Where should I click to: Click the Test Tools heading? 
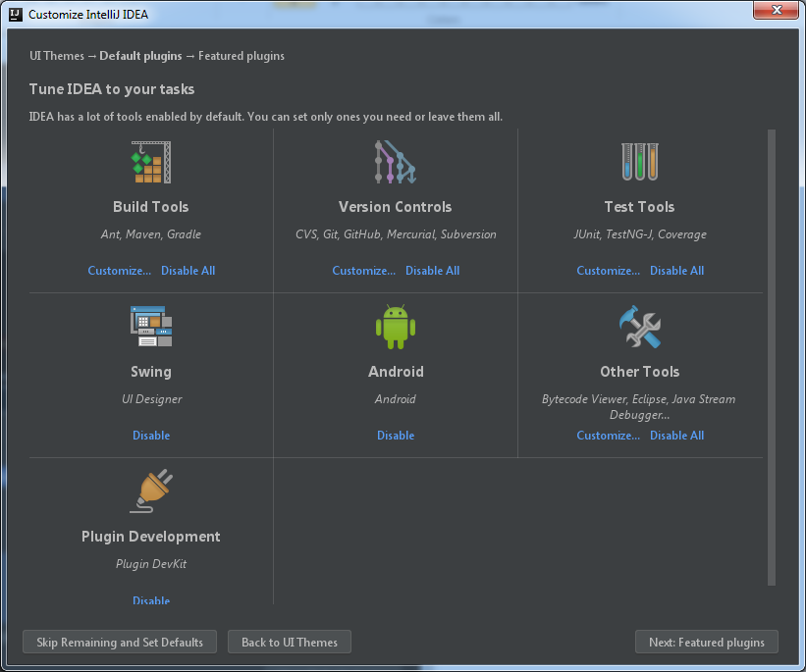(639, 207)
